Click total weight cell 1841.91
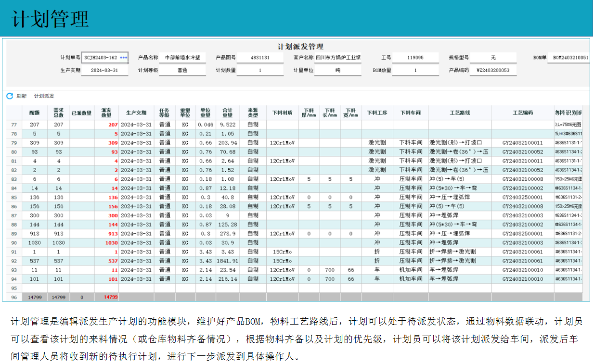 [228, 261]
